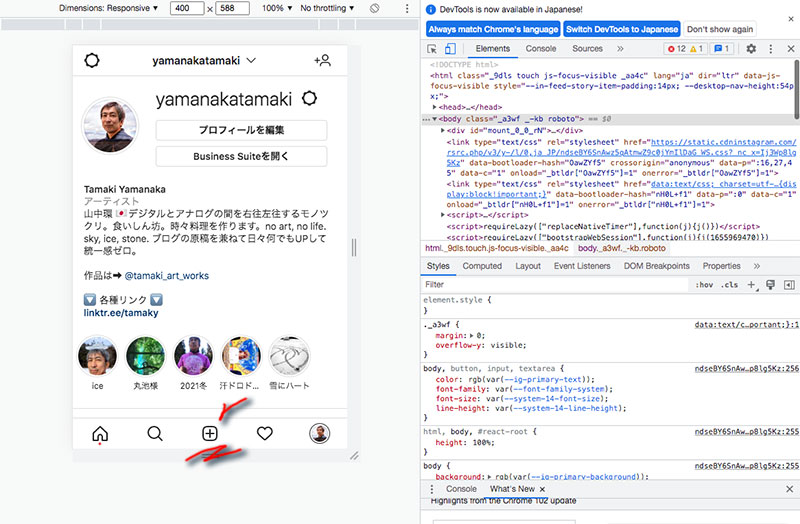Switch to the Computed tab
This screenshot has width=800, height=524.
point(482,266)
